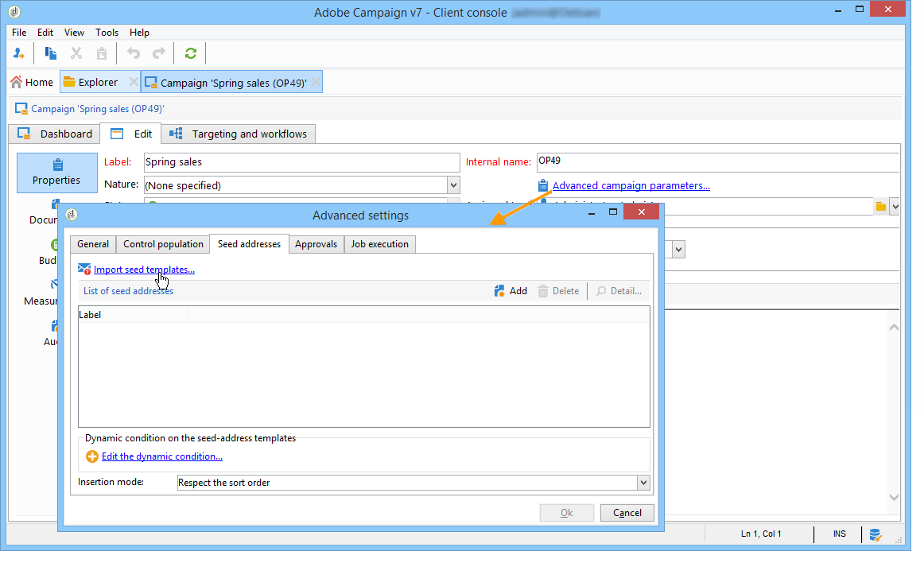Image resolution: width=924 pixels, height=563 pixels.
Task: Open the Approvals tab
Action: click(x=316, y=244)
